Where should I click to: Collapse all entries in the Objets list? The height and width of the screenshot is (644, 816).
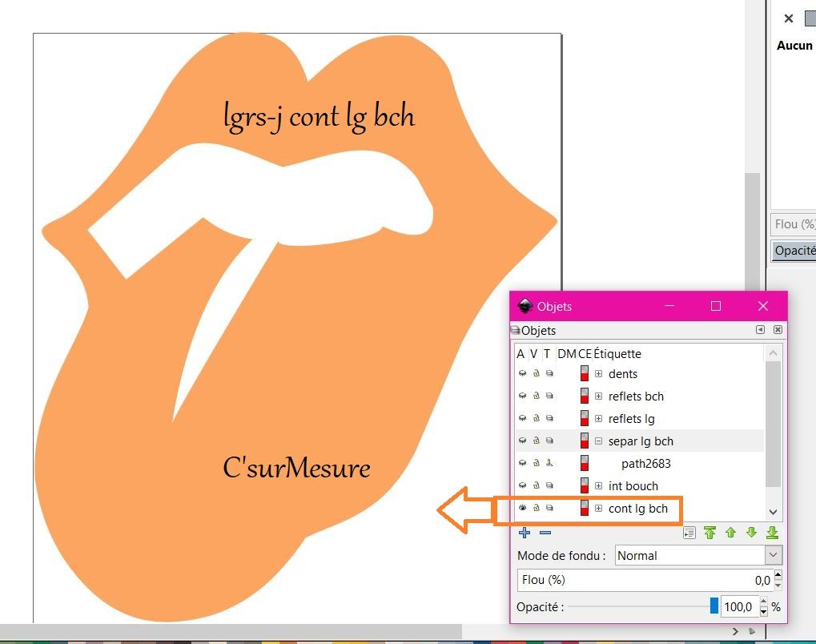pyautogui.click(x=689, y=533)
